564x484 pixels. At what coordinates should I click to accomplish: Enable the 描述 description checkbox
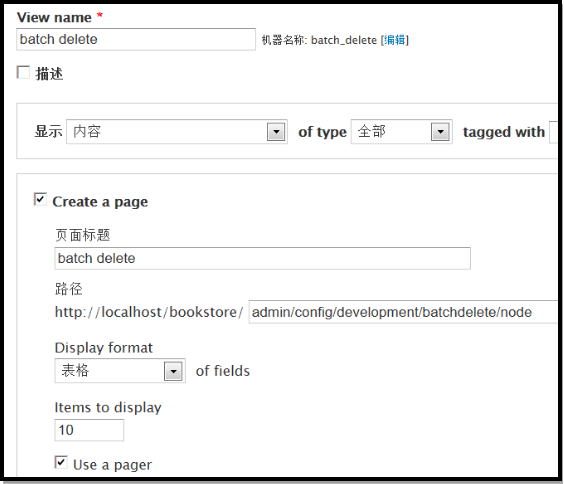(x=23, y=72)
